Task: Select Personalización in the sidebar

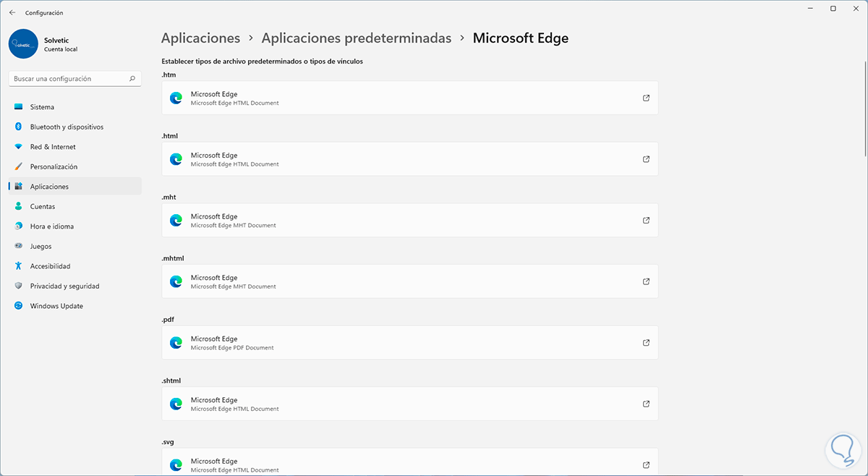Action: [54, 166]
